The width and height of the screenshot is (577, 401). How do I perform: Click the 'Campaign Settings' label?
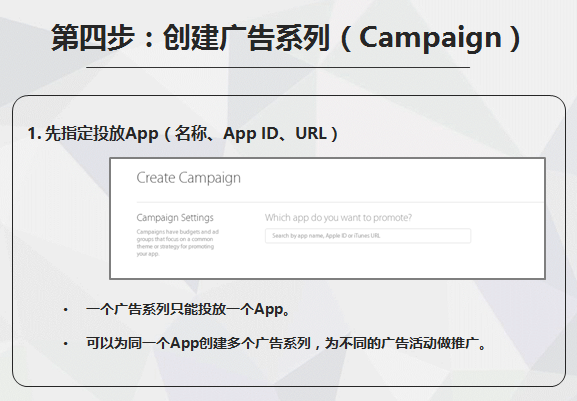(175, 218)
